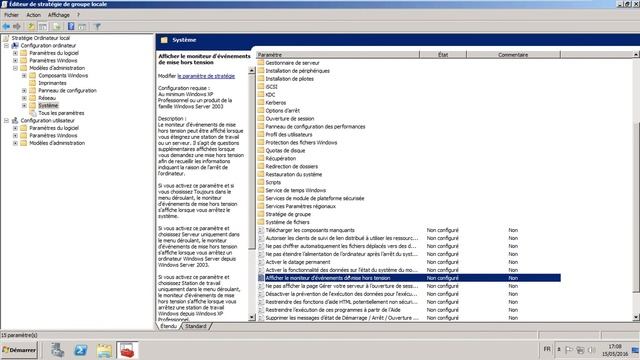
Task: Expand the Composants Windows node
Action: click(x=24, y=76)
